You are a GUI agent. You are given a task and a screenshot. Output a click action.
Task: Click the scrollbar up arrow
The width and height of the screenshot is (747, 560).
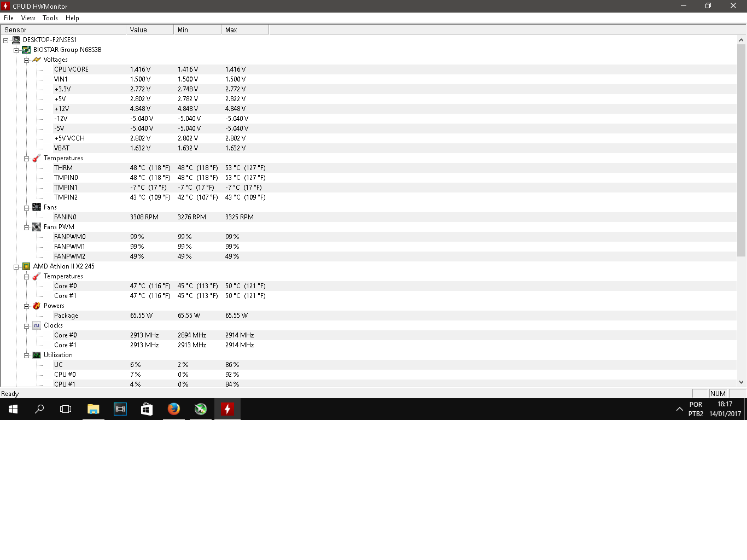[742, 39]
